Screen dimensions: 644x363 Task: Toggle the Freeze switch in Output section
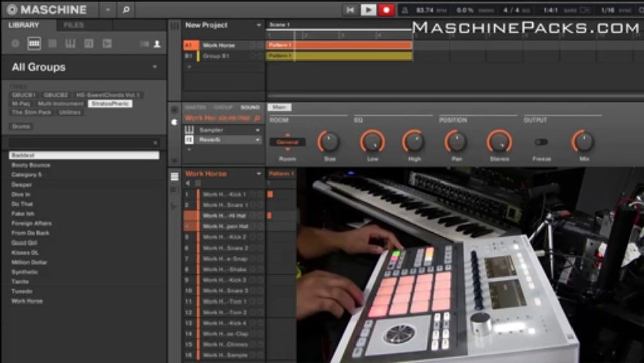tap(541, 142)
